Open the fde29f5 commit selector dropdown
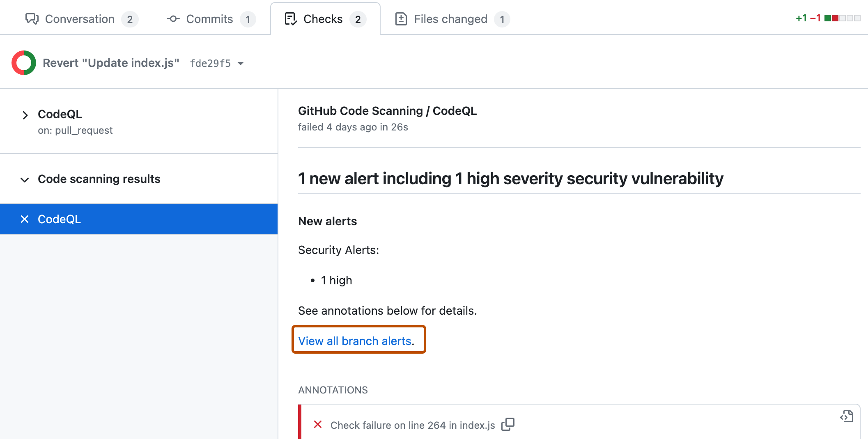 [216, 63]
